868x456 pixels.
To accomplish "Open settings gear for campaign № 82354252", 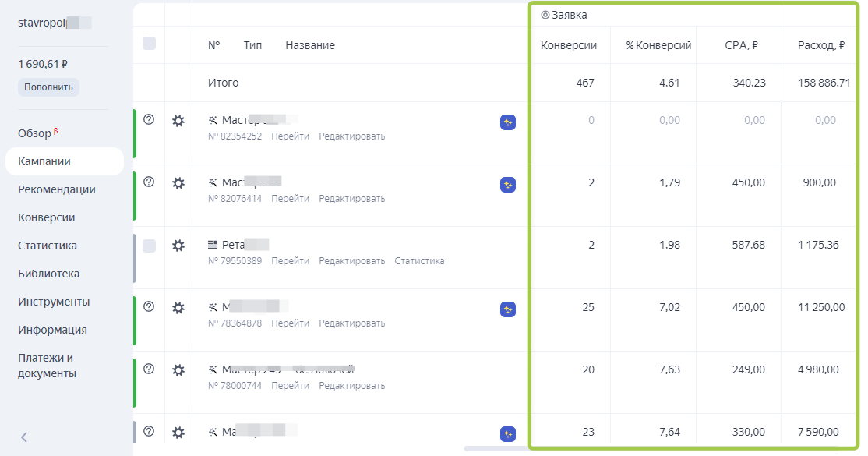I will (178, 120).
